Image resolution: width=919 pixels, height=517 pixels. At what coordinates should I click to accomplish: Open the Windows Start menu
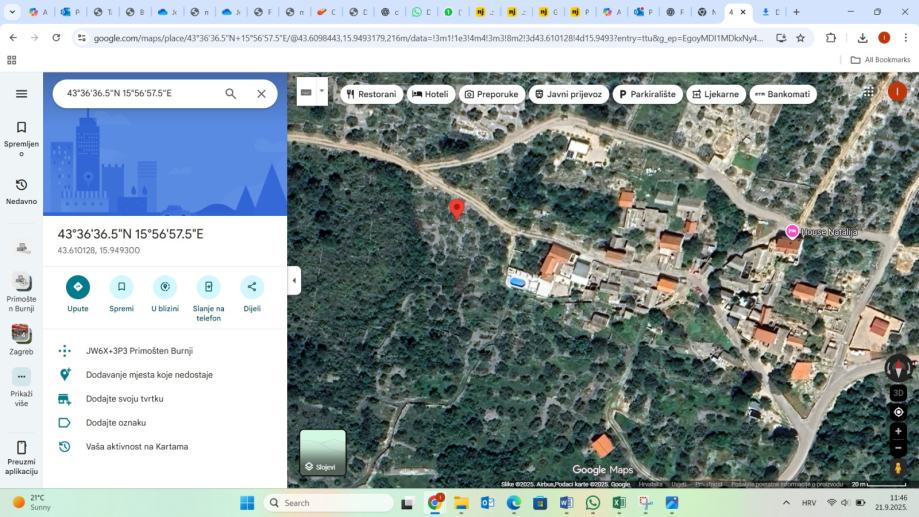tap(247, 503)
